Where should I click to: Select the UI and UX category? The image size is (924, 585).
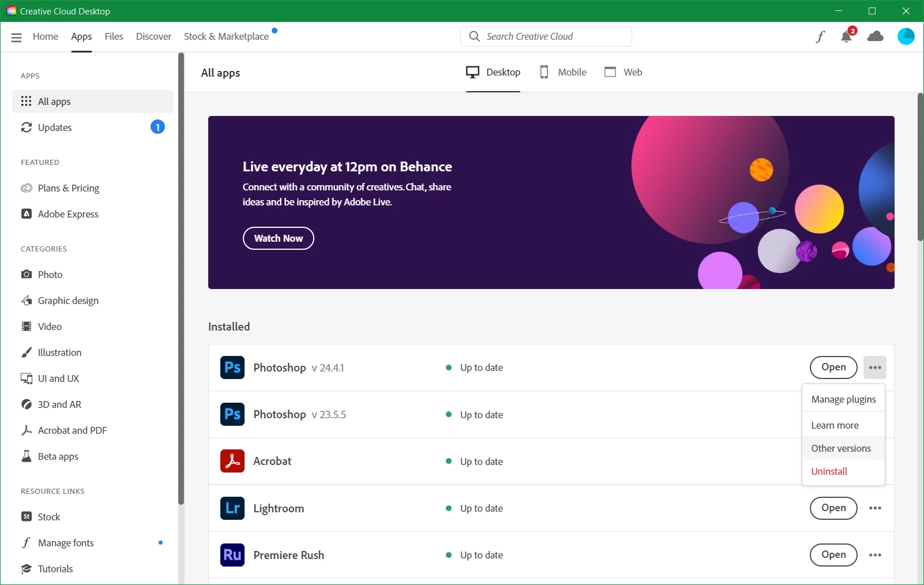point(92,378)
